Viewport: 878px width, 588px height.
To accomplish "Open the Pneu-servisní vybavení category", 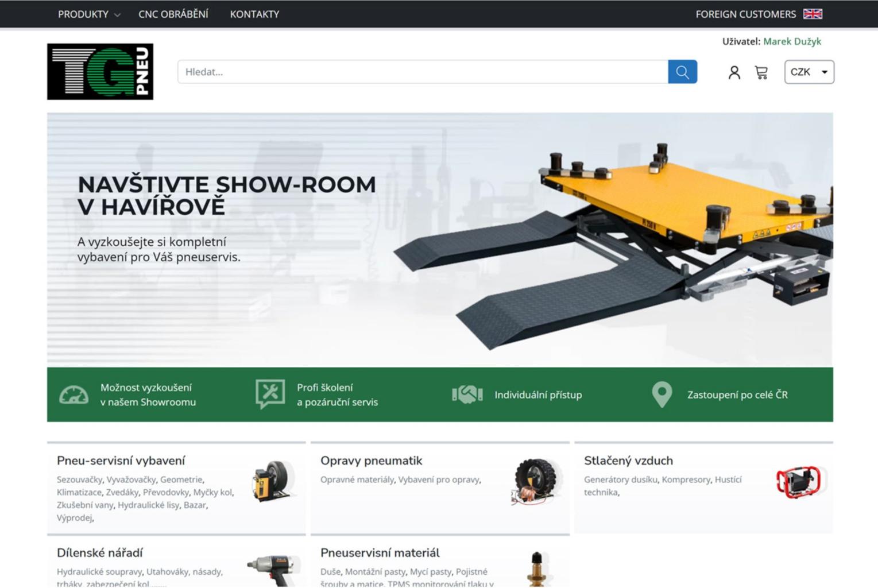I will coord(121,461).
